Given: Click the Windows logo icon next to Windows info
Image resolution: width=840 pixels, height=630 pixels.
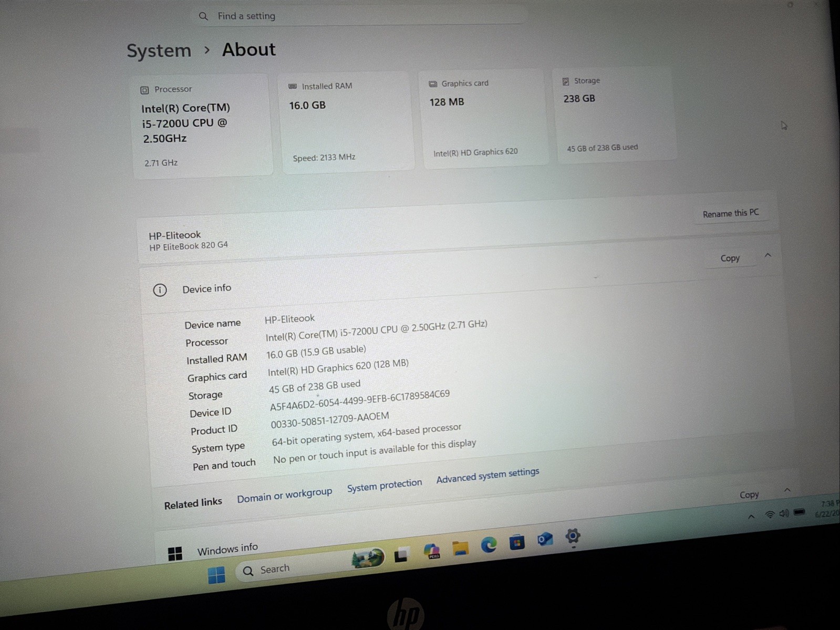Looking at the screenshot, I should tap(175, 554).
